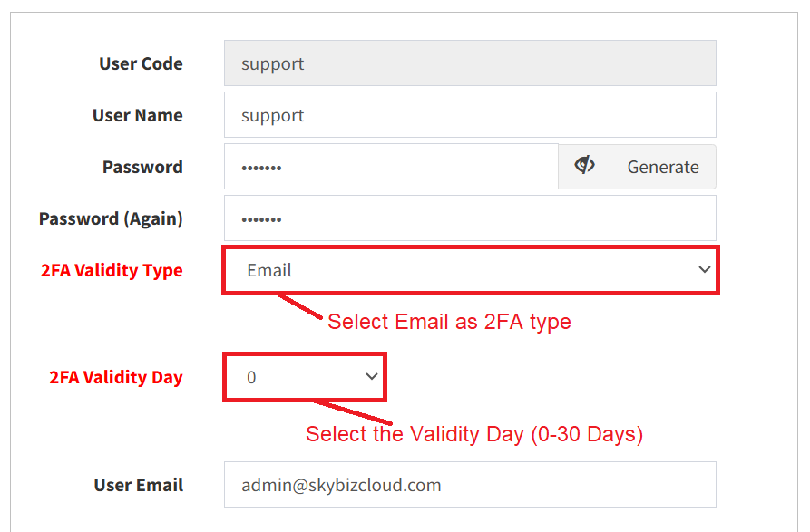Click the Password (Again) label
This screenshot has height=532, width=810.
pyautogui.click(x=111, y=218)
